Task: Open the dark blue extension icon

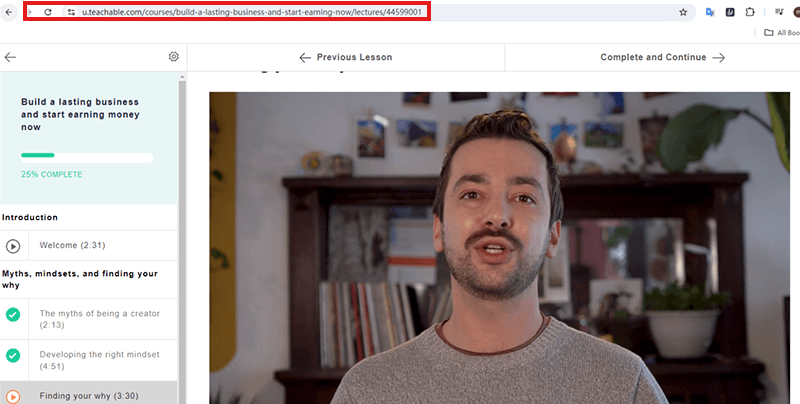Action: click(730, 12)
